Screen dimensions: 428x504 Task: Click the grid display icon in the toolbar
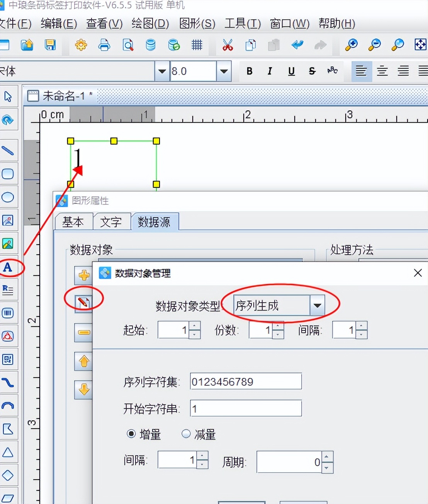[197, 45]
